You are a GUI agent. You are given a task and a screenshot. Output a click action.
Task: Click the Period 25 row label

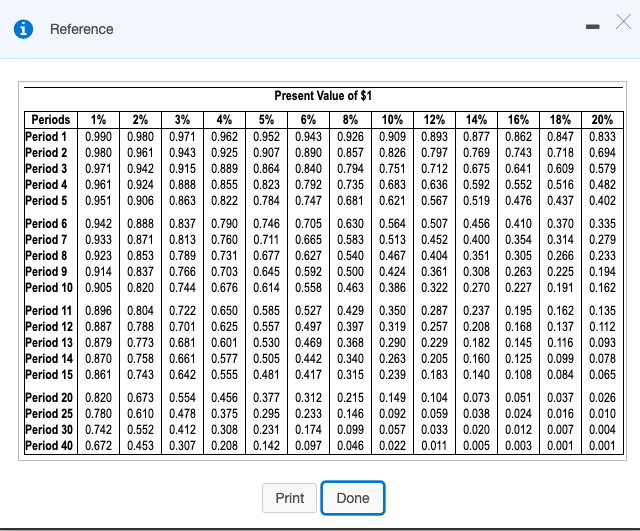[49, 413]
